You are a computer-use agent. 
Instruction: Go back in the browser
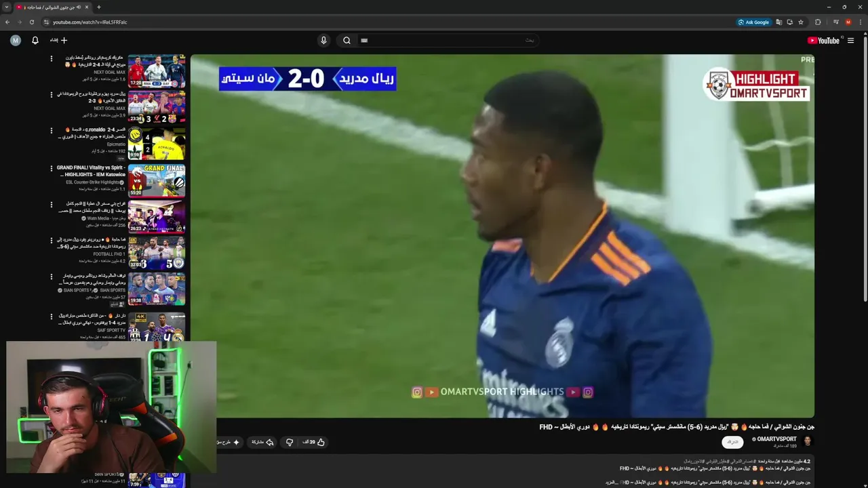click(7, 22)
